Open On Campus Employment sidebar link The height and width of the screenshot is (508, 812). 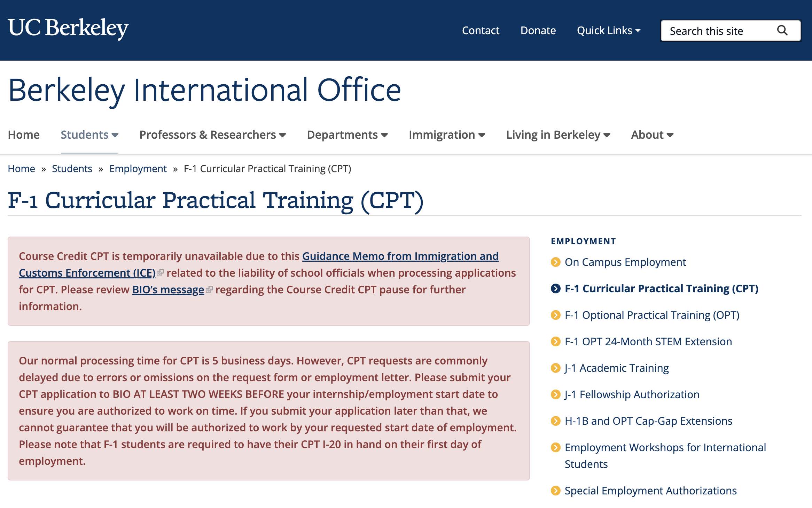[x=625, y=262]
